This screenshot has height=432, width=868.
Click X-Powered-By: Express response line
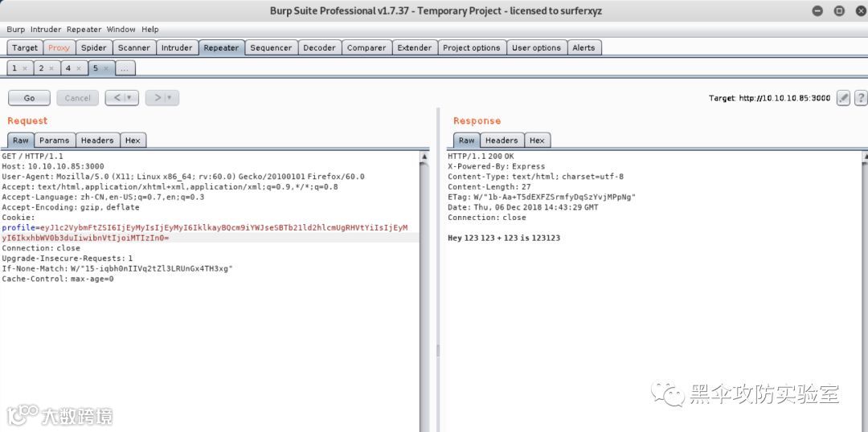[x=496, y=166]
